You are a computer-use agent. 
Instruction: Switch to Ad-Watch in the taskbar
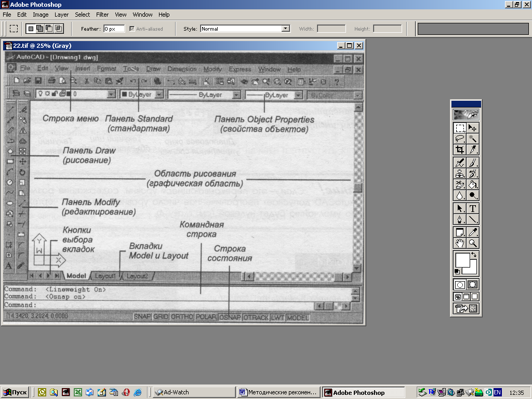tap(194, 392)
